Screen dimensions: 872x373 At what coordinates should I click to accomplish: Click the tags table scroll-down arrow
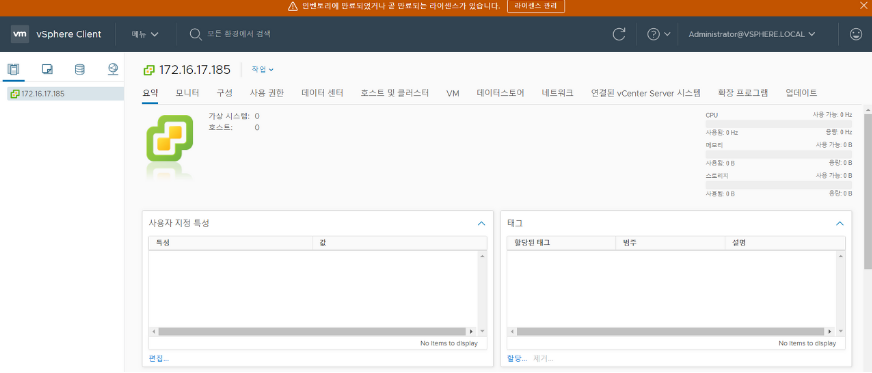click(x=840, y=331)
